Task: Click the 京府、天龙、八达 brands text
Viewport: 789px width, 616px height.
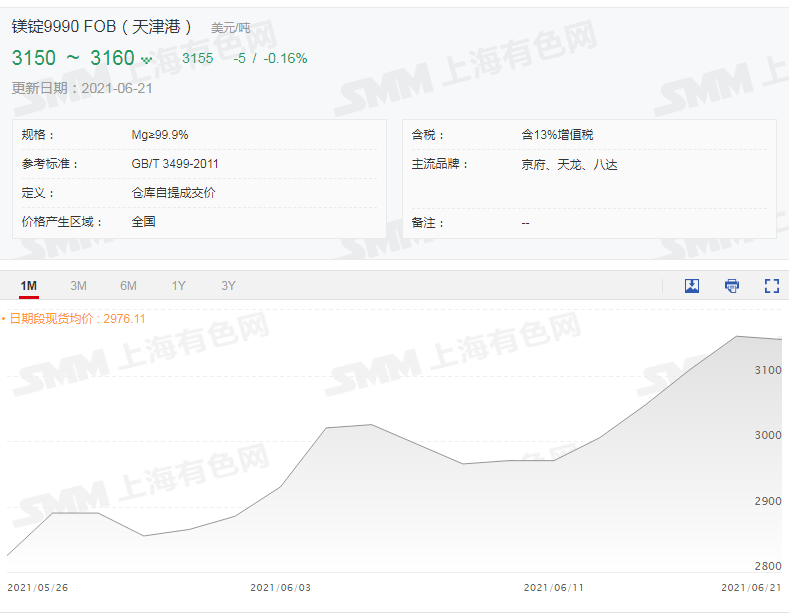Action: (x=569, y=164)
